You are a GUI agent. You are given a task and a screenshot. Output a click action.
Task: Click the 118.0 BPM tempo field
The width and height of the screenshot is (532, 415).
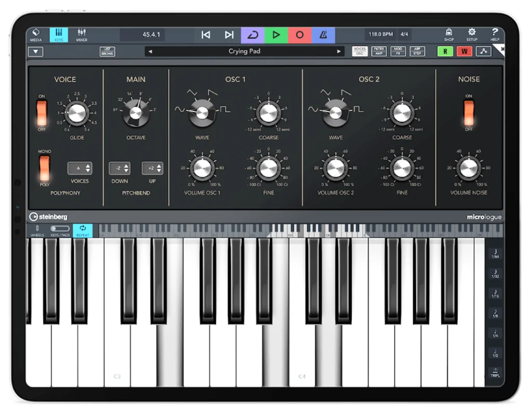(381, 34)
